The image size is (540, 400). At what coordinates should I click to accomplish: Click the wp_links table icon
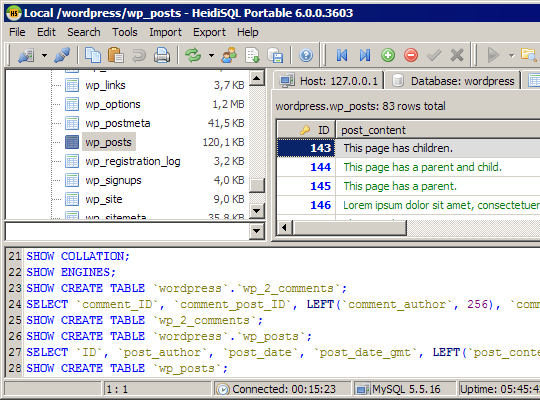coord(72,85)
